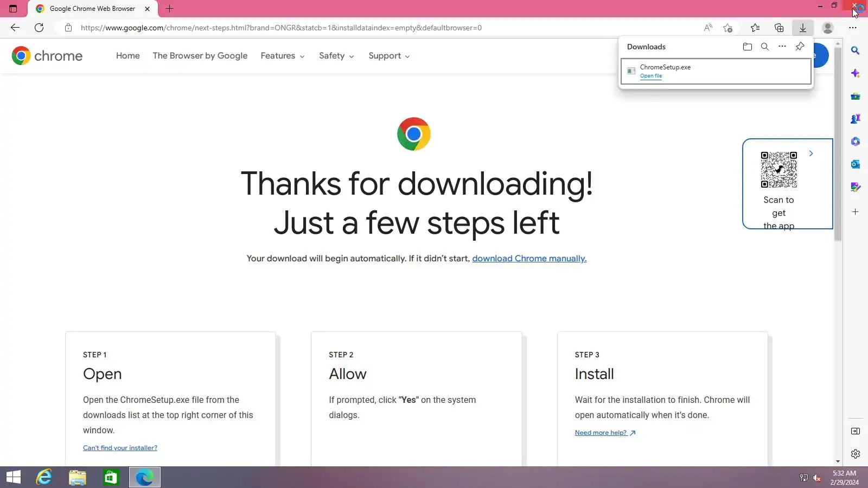
Task: Expand the Safety dropdown menu
Action: coord(336,56)
